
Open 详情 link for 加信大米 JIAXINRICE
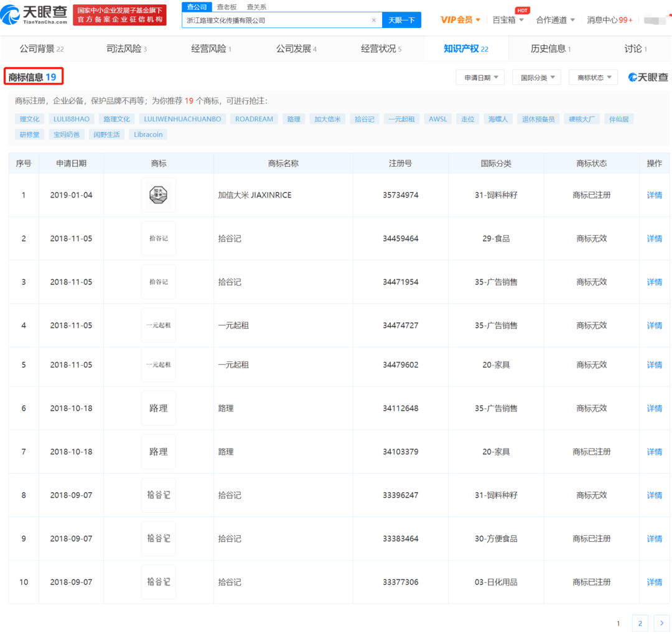[x=654, y=195]
